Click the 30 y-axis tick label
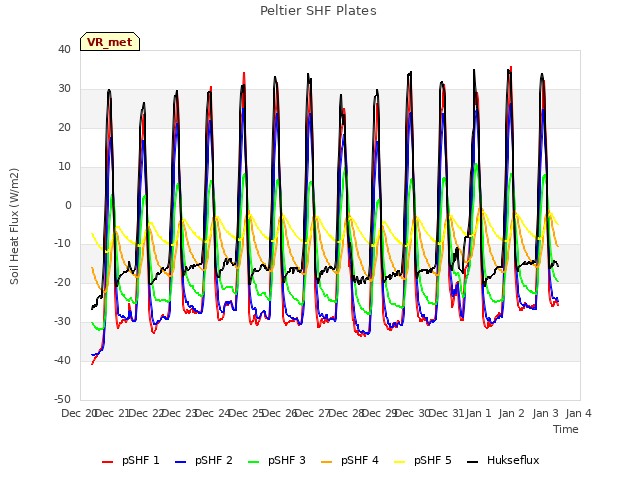640x480 pixels. coord(64,89)
